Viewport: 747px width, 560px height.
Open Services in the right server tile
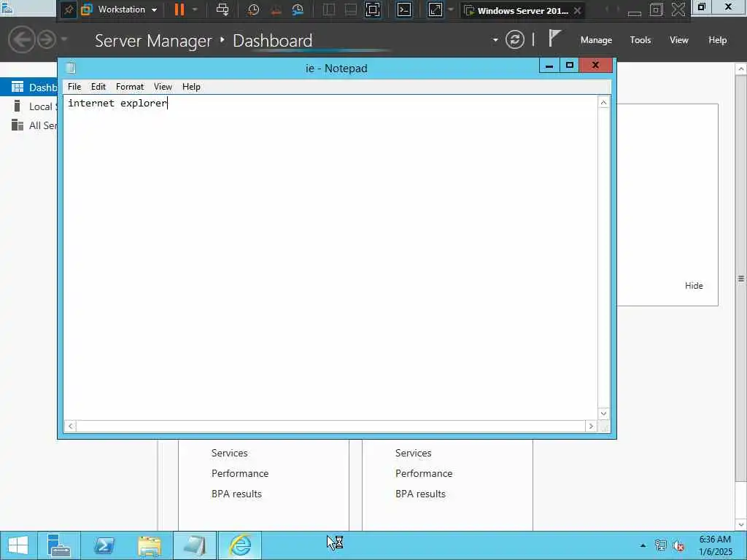(x=413, y=453)
